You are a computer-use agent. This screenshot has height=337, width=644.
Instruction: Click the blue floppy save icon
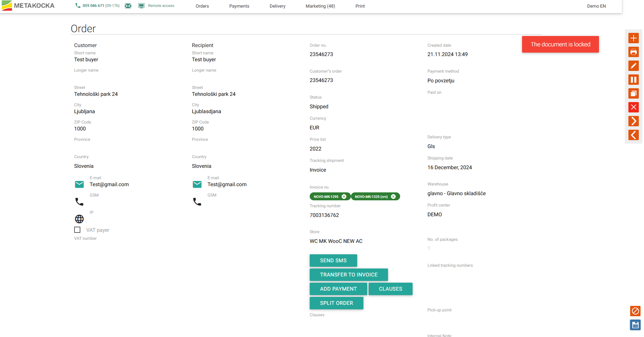click(635, 325)
